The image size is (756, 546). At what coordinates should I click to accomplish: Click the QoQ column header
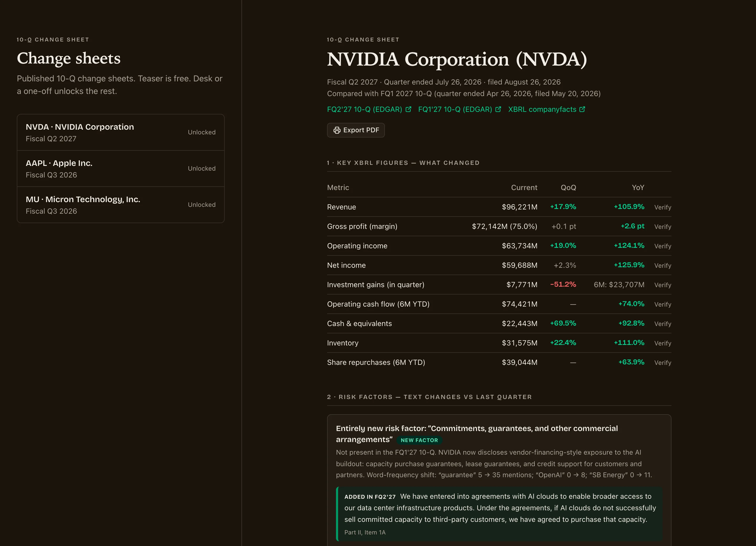click(x=568, y=188)
